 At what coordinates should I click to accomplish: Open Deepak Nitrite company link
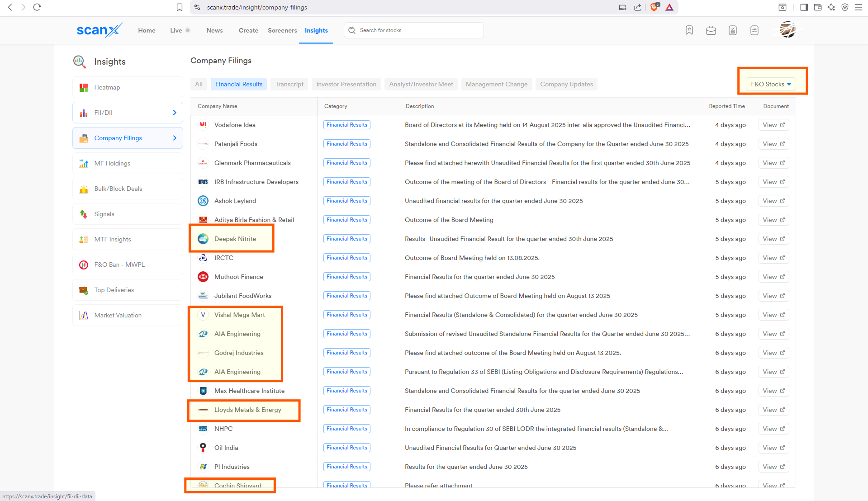click(x=235, y=239)
